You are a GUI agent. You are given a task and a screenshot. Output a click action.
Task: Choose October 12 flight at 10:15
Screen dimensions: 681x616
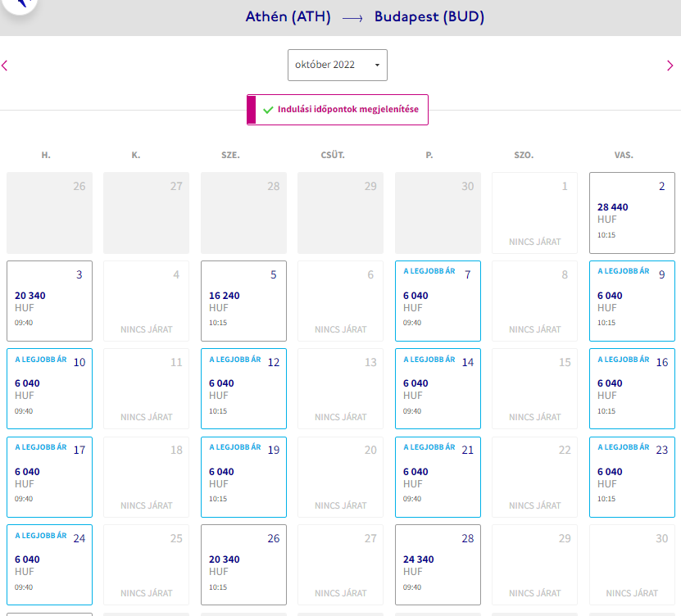[243, 388]
